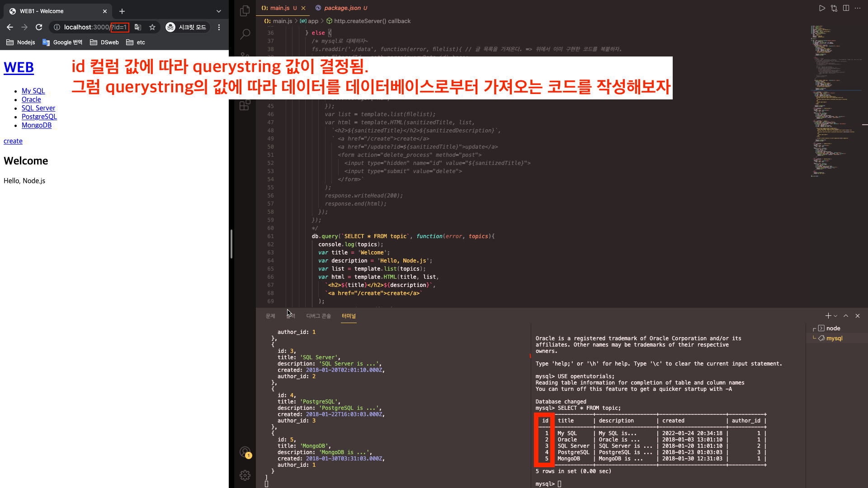Open the Extensions icon in activity bar
Image resolution: width=868 pixels, height=488 pixels.
point(245,105)
